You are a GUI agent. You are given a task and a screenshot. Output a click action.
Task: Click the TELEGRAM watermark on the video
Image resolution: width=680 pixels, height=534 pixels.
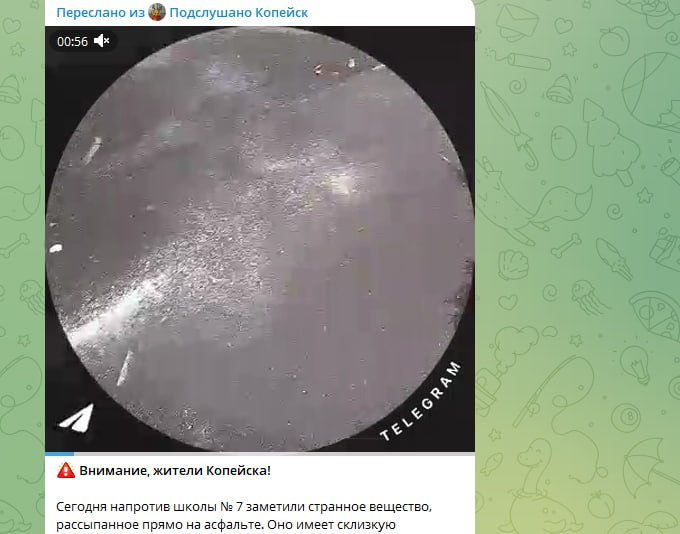click(421, 401)
